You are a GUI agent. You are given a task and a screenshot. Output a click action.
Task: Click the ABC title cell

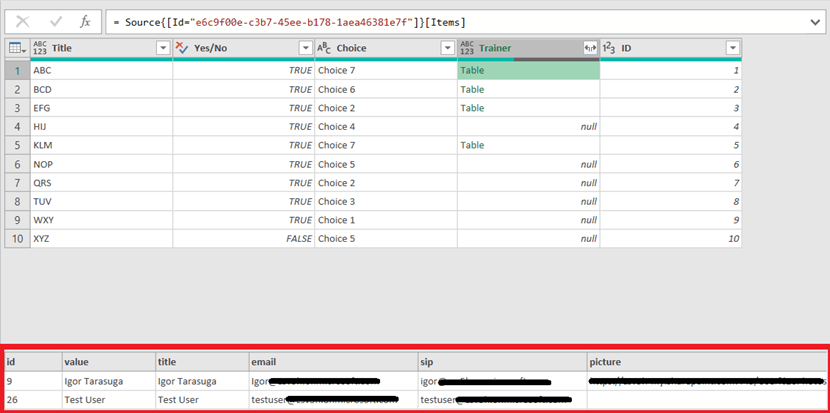[102, 70]
